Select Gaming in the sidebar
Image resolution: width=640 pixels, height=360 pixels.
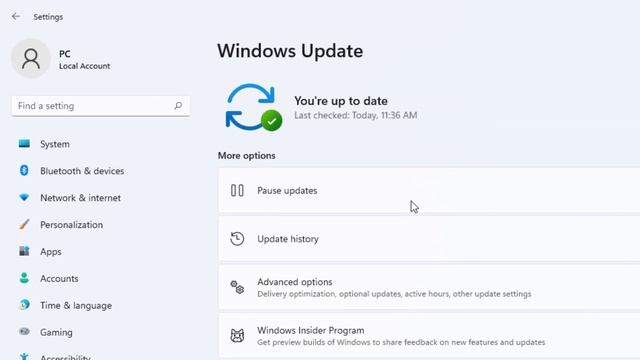coord(56,333)
